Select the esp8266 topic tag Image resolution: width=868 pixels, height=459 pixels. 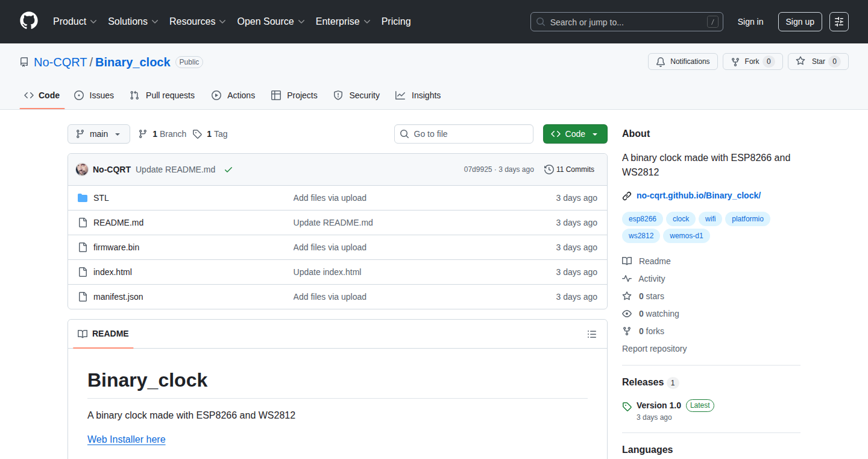pos(643,219)
